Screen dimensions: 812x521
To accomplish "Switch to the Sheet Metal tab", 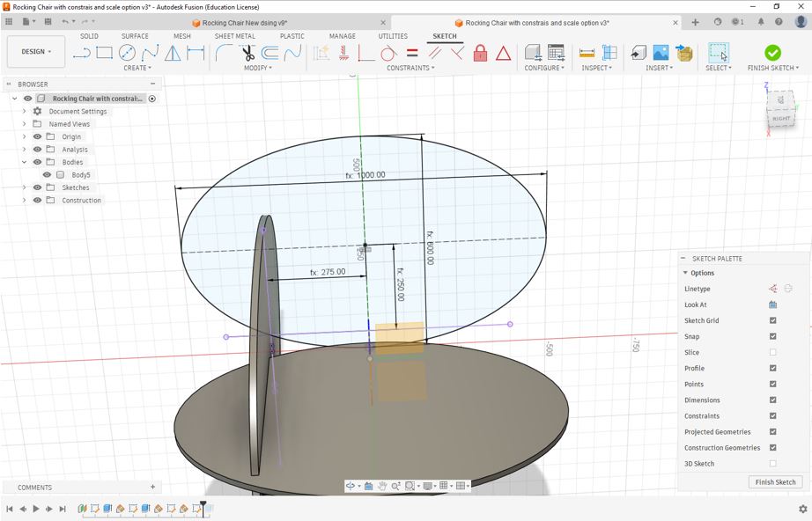I will [x=234, y=36].
